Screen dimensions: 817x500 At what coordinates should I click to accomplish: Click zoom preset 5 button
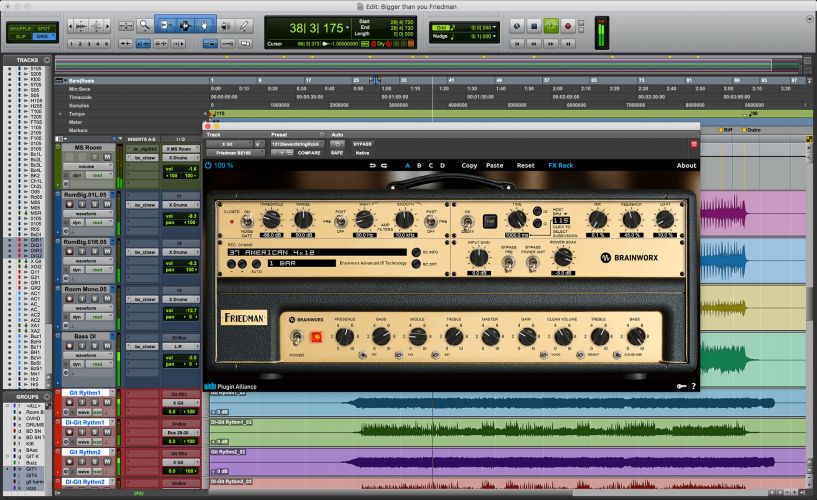pos(106,44)
